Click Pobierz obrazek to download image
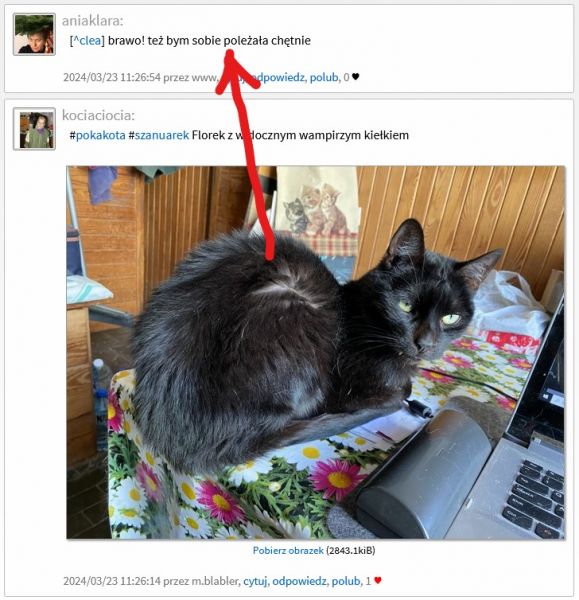 point(288,551)
